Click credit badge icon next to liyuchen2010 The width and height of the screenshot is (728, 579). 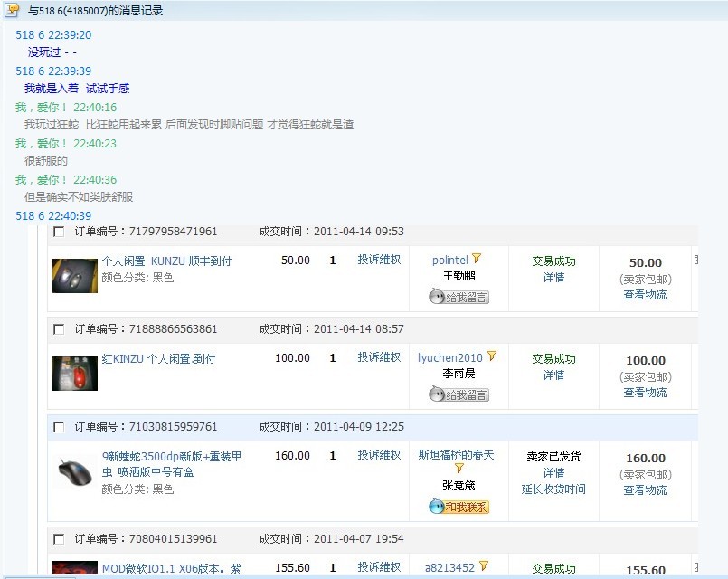click(492, 356)
